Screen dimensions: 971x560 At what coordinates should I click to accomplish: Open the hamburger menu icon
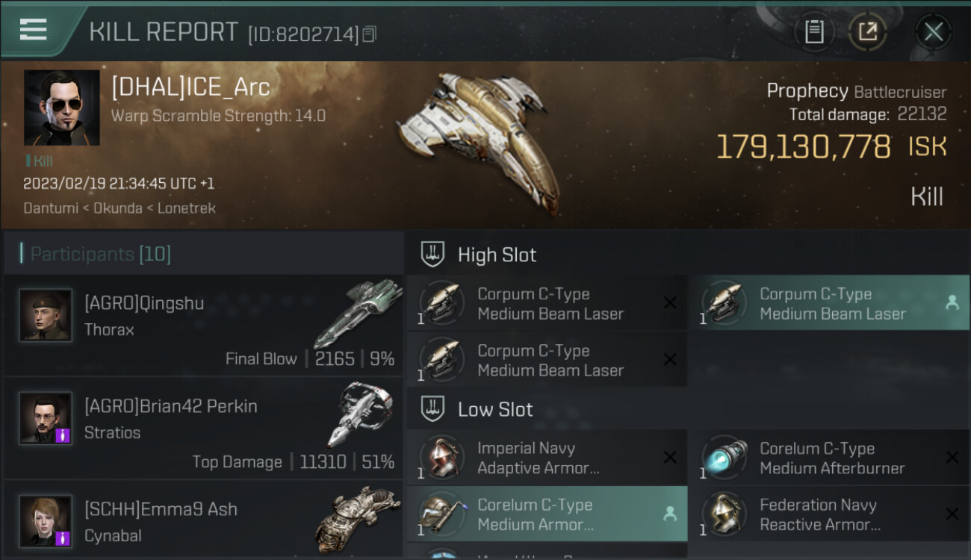pyautogui.click(x=34, y=30)
